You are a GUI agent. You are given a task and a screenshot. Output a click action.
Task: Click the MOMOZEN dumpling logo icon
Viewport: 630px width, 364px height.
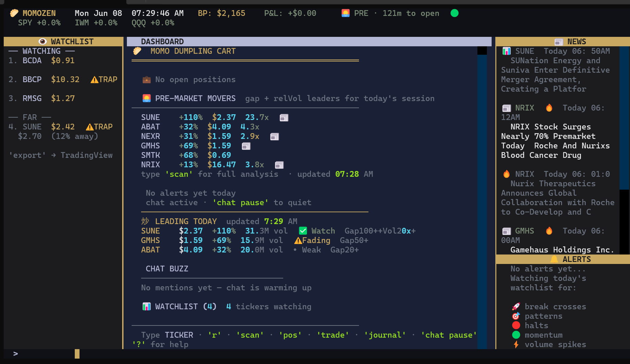tap(14, 13)
